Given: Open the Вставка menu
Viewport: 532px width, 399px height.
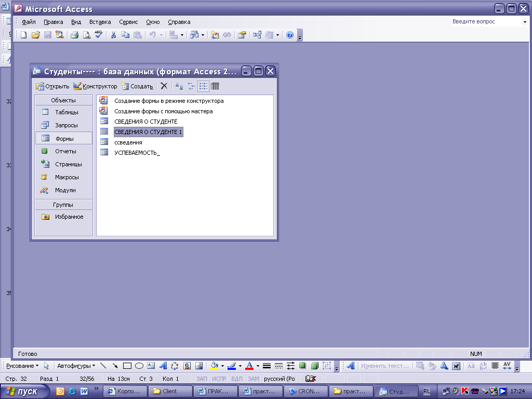Looking at the screenshot, I should point(100,22).
